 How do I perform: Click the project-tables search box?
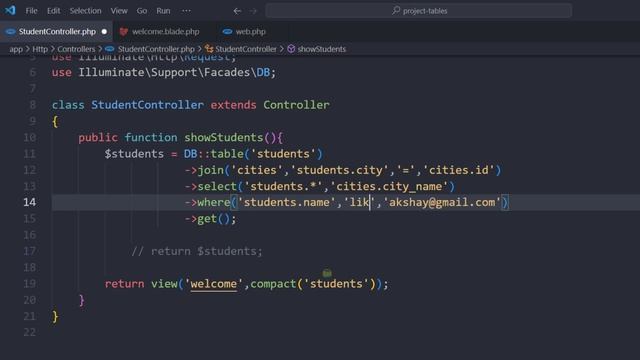(418, 11)
